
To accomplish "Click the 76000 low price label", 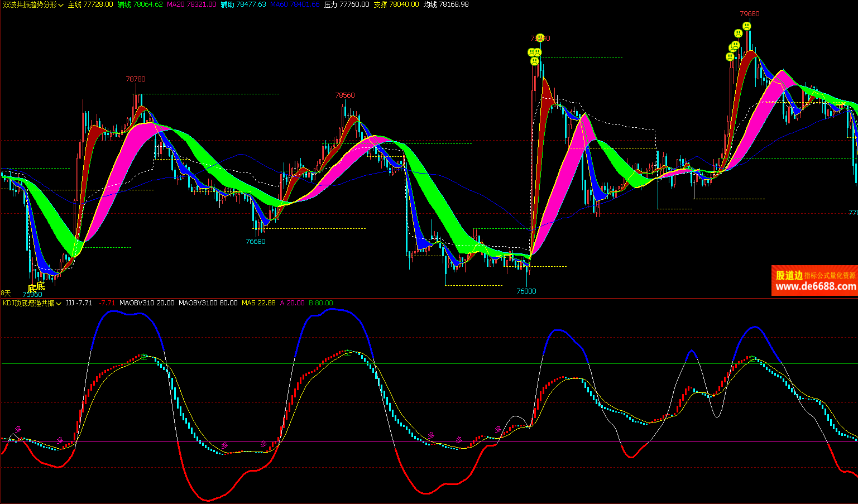I will pyautogui.click(x=526, y=291).
